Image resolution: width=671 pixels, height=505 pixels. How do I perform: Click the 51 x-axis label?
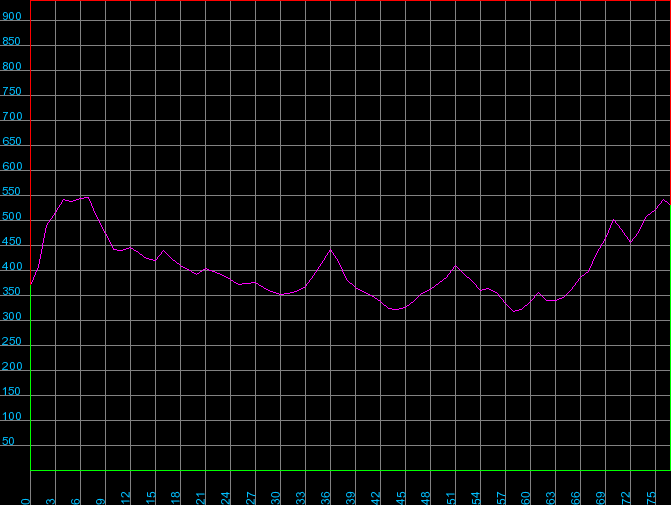point(451,498)
